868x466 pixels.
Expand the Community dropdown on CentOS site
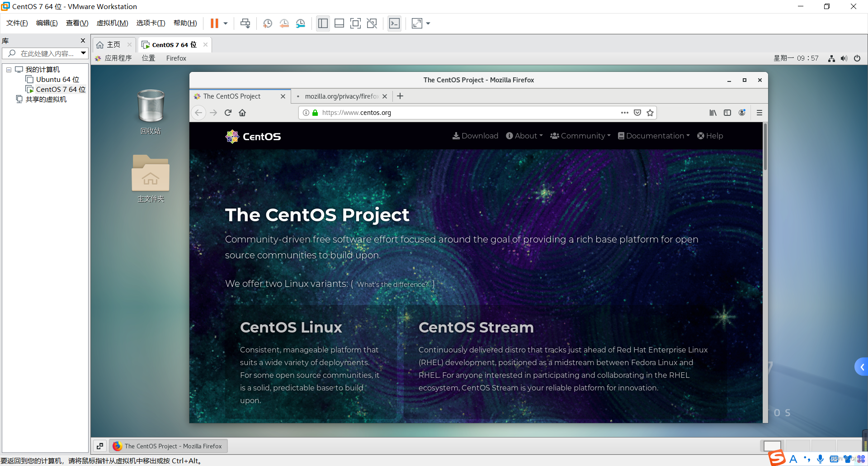point(580,136)
